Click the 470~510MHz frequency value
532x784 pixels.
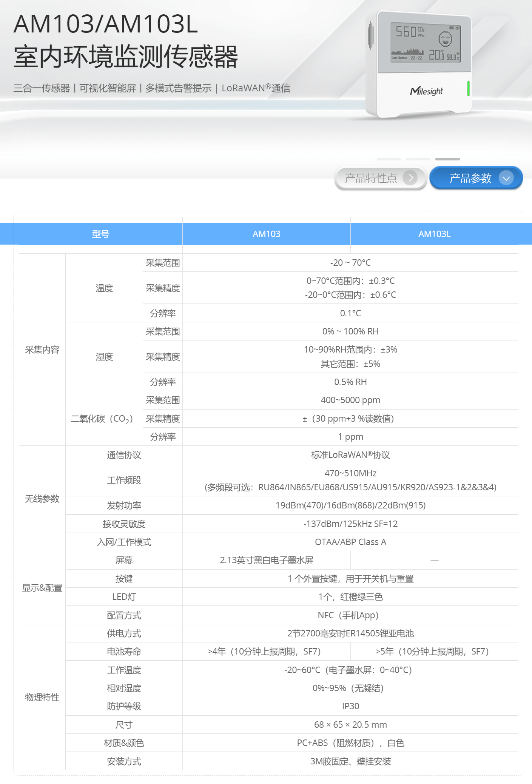coord(350,473)
